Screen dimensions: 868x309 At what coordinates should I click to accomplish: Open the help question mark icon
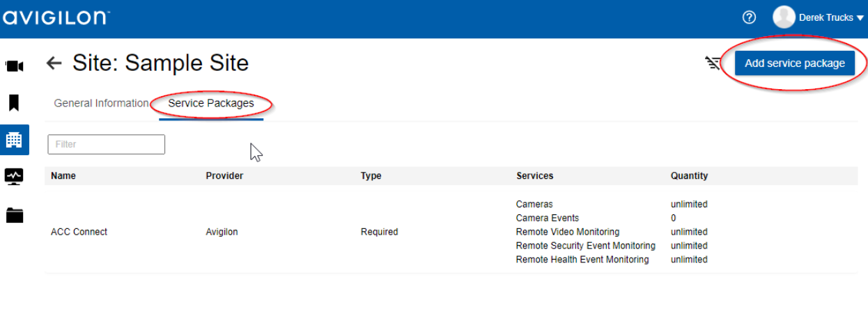[750, 17]
